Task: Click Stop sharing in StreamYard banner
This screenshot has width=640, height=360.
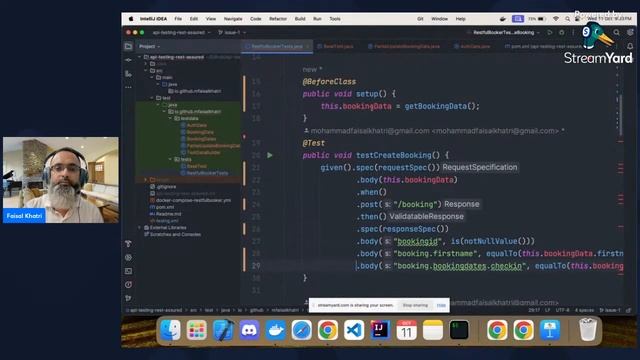Action: pos(416,305)
